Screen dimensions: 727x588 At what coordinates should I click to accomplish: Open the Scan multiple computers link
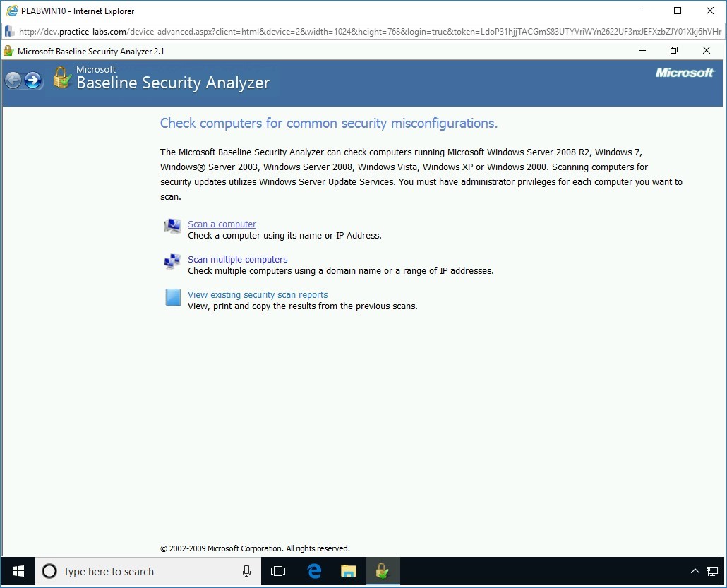point(237,260)
